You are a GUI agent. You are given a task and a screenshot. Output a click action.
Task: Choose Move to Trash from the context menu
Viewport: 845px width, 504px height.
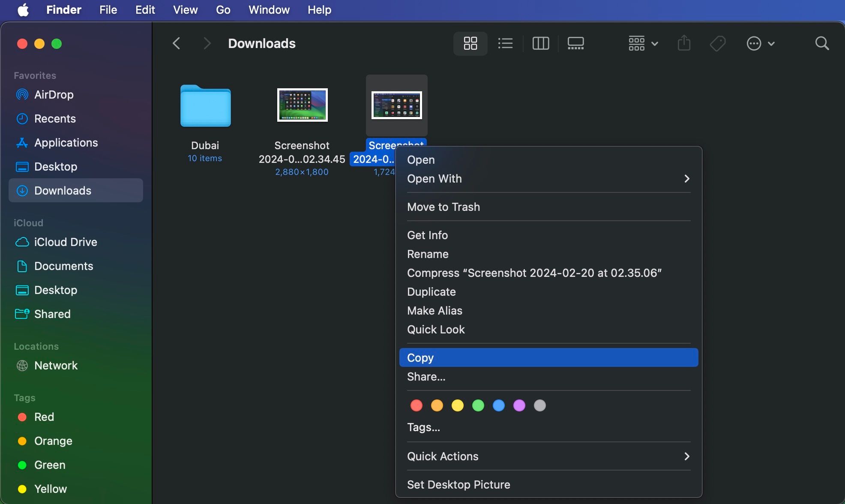tap(443, 207)
